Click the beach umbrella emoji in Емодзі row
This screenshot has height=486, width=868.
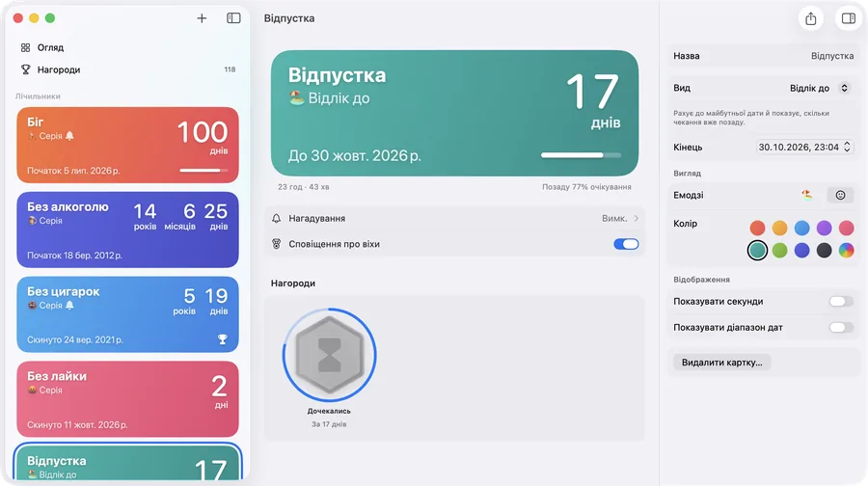click(807, 194)
